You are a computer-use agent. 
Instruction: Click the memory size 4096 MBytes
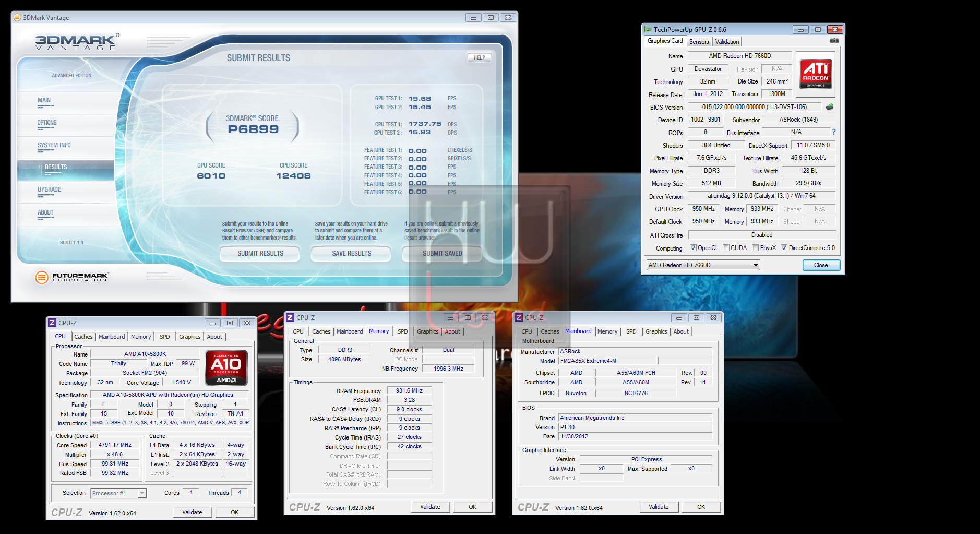[344, 359]
